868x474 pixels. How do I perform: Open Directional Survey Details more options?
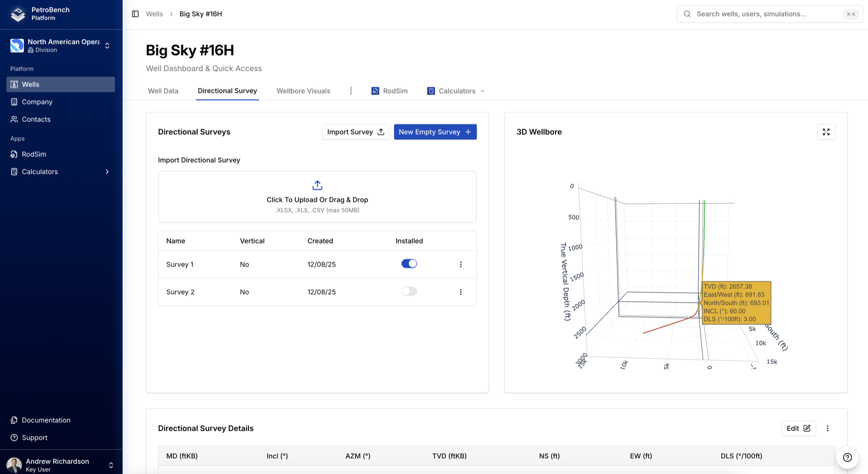point(828,428)
